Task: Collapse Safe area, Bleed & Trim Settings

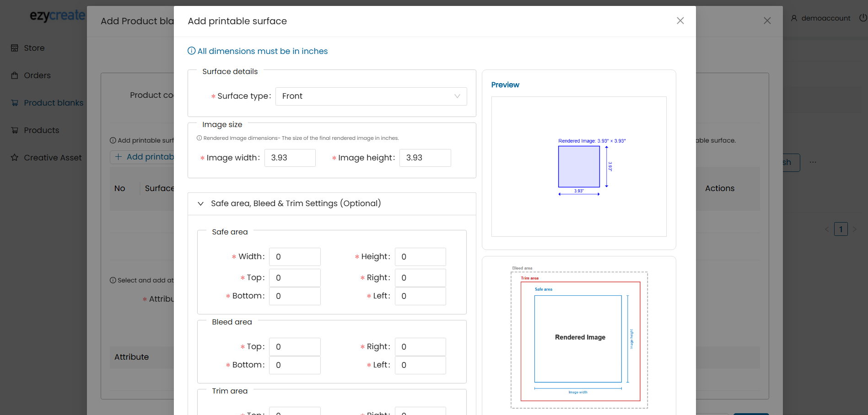Action: click(200, 204)
